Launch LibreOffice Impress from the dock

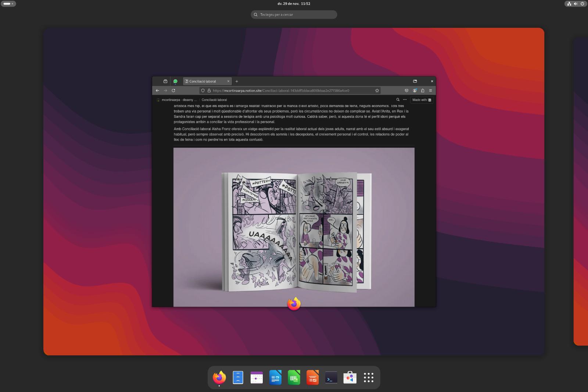click(x=313, y=377)
